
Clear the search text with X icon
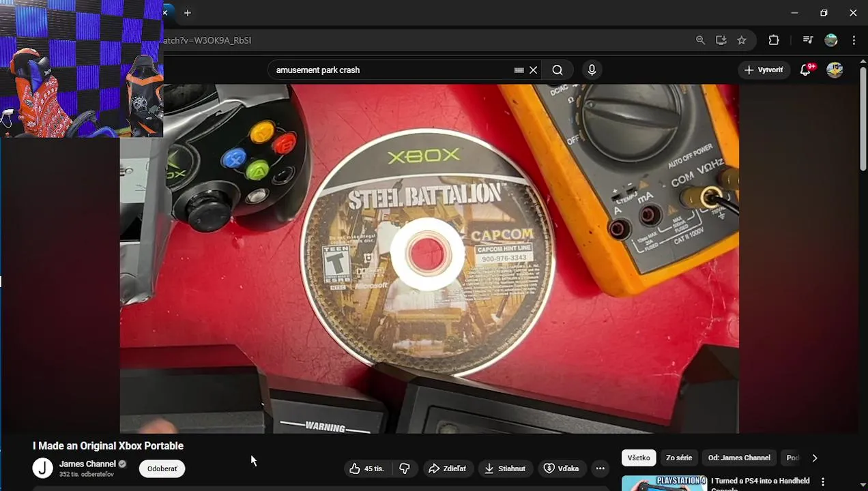(534, 70)
